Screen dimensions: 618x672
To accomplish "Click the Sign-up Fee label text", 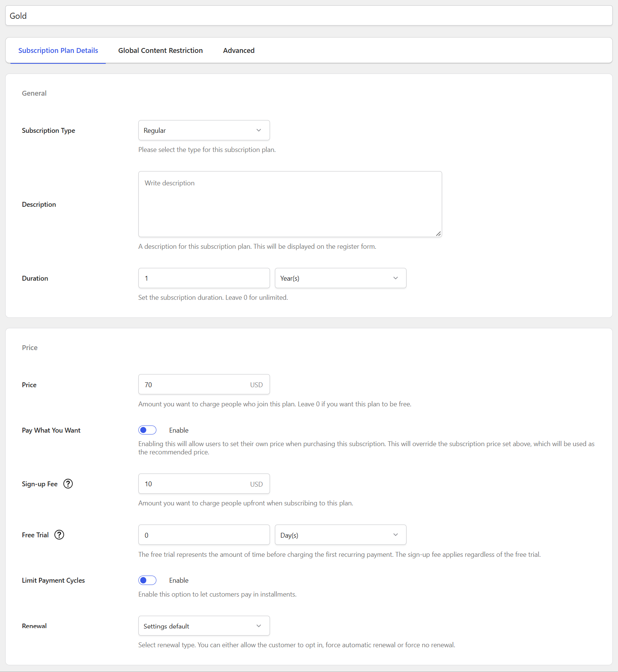I will click(x=40, y=484).
